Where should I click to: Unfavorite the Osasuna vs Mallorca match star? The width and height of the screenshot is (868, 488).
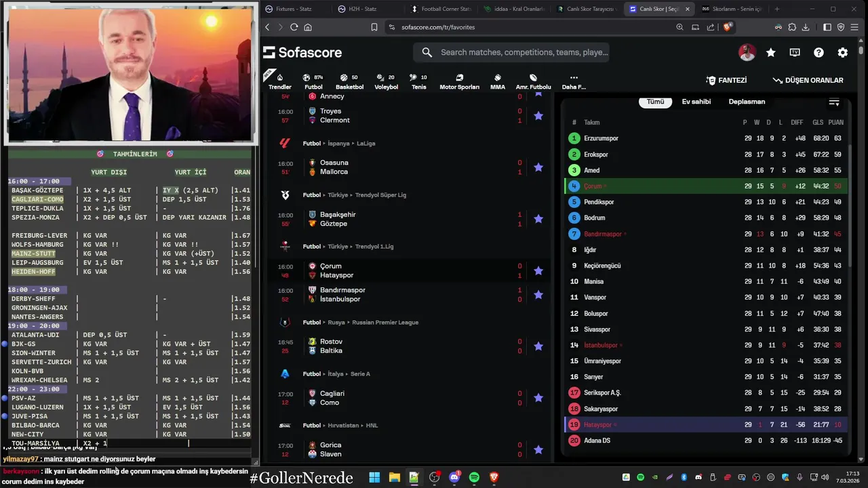click(538, 167)
